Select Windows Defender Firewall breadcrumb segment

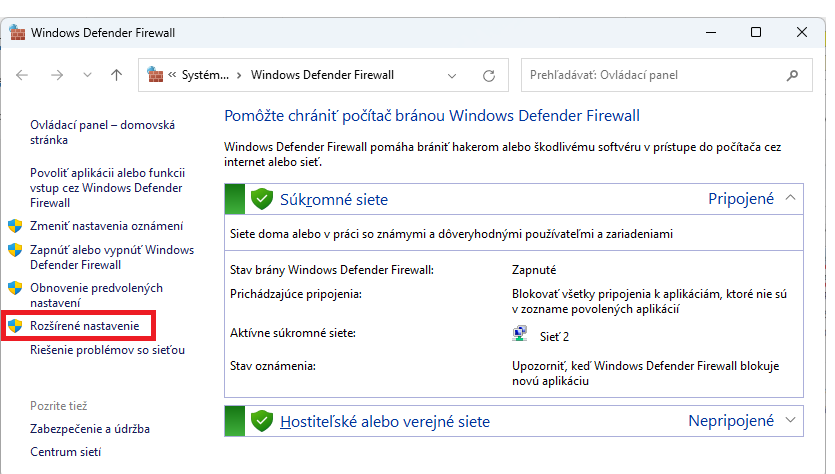coord(322,75)
